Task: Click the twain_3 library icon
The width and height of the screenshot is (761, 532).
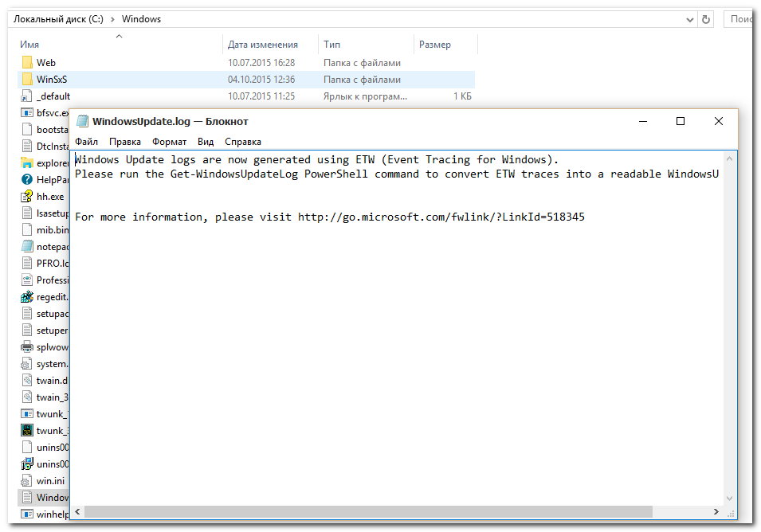Action: click(27, 397)
